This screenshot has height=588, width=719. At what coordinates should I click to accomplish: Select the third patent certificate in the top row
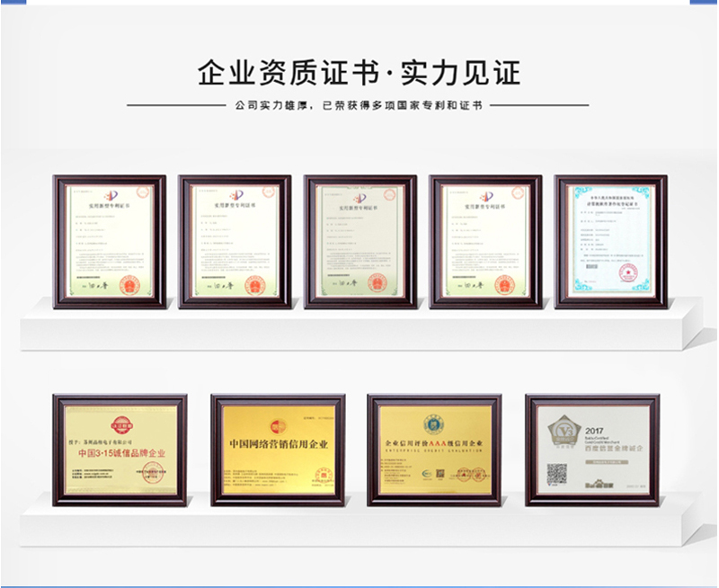pyautogui.click(x=359, y=241)
